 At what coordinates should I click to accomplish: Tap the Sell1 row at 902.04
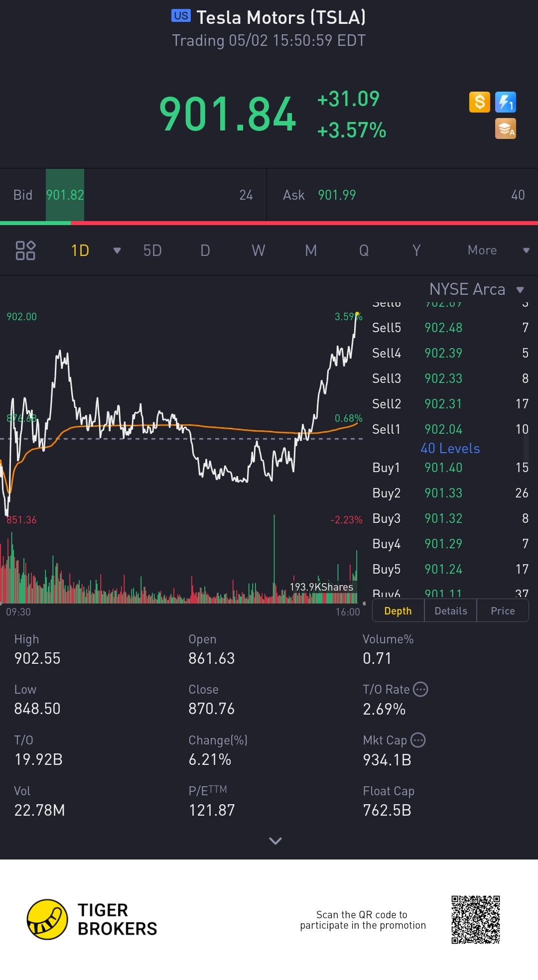coord(450,429)
